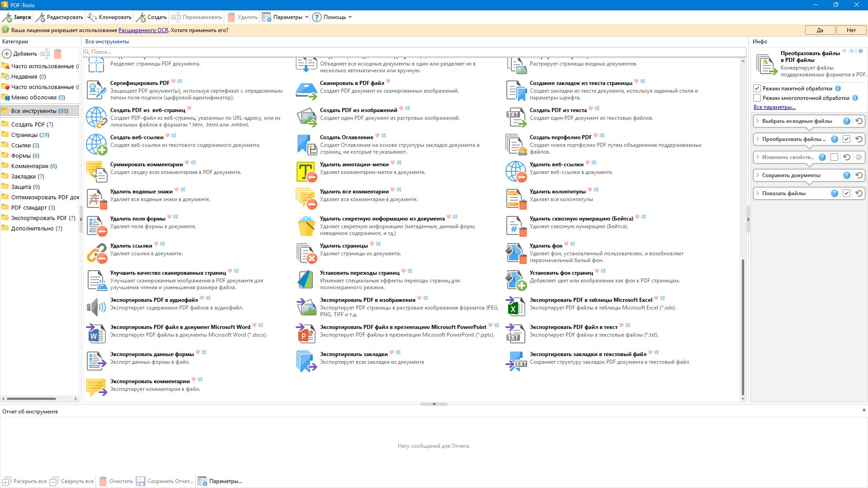Toggle the batch processing mode checkbox
This screenshot has width=868, height=488.
757,89
